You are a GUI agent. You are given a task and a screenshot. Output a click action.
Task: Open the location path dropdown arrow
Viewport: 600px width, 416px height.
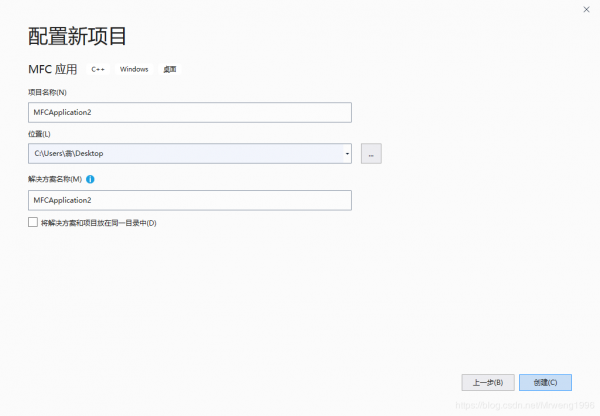click(347, 153)
